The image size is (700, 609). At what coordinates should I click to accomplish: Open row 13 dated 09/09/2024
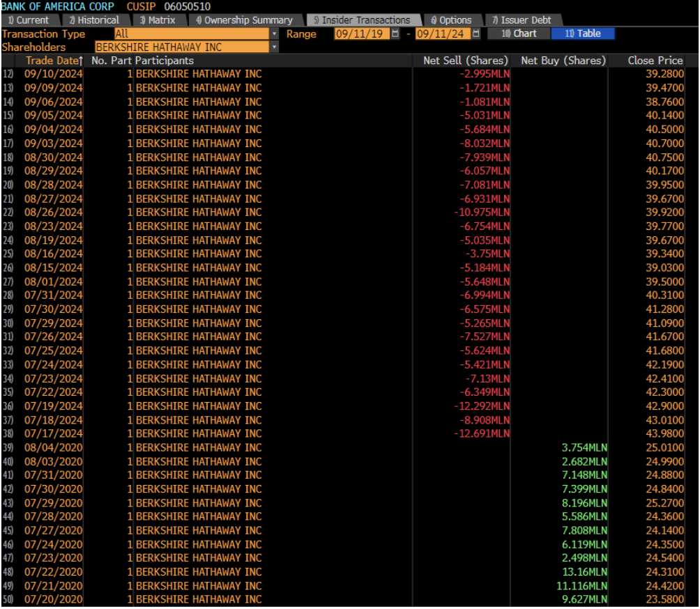[x=349, y=88]
